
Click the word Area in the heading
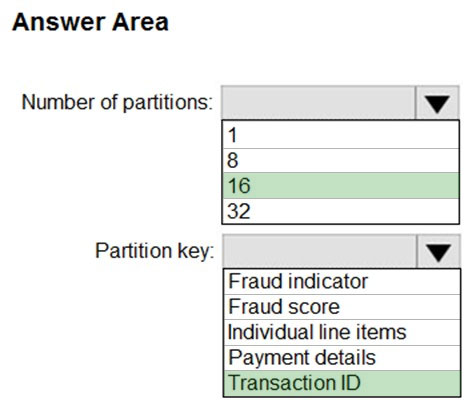(140, 22)
